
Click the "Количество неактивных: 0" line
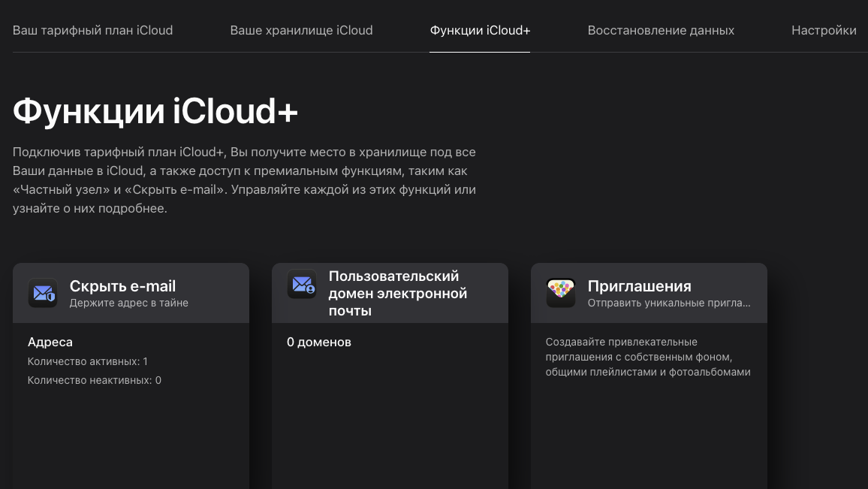95,380
